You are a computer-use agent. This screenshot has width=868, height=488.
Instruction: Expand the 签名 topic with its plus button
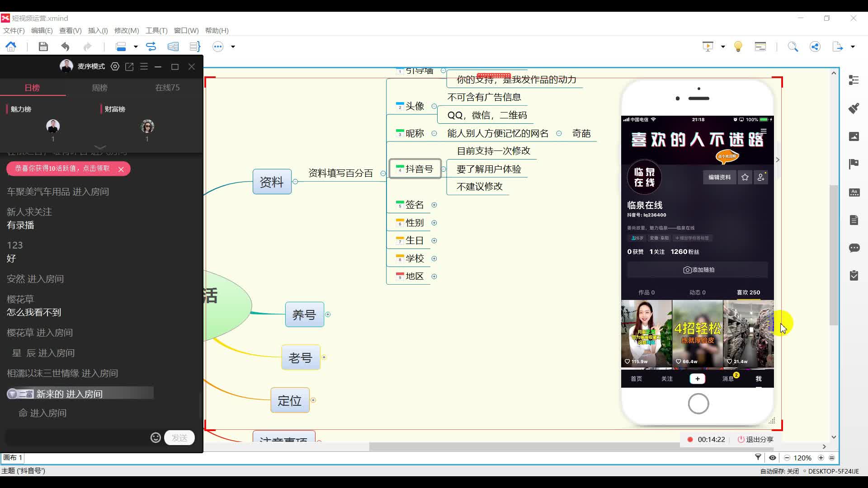point(434,205)
